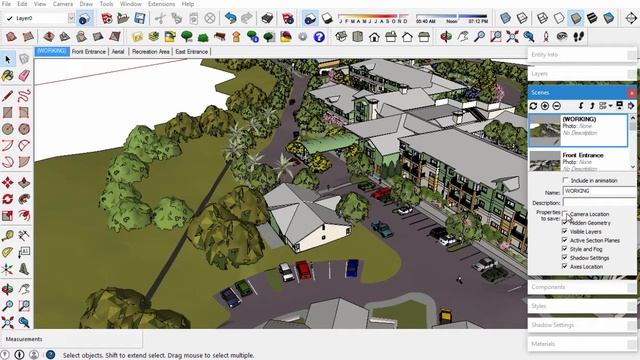Click the Hide Details monitor button
The width and height of the screenshot is (640, 360).
click(620, 106)
